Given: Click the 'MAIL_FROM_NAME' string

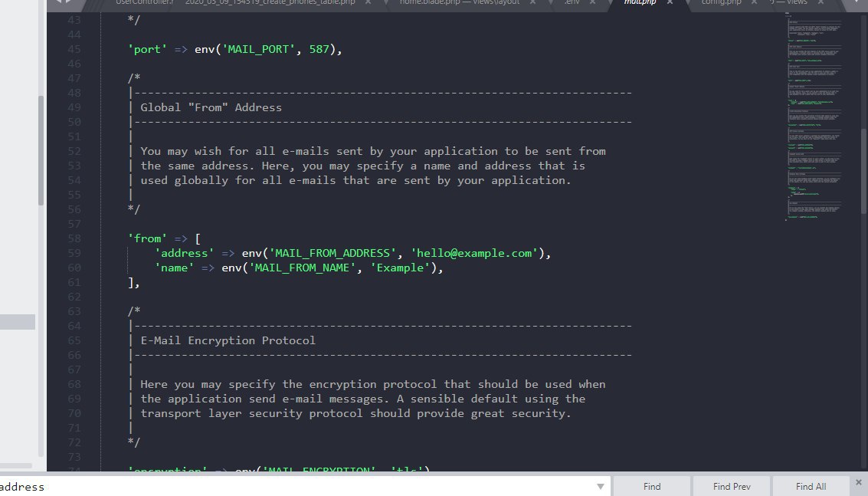Looking at the screenshot, I should [303, 267].
